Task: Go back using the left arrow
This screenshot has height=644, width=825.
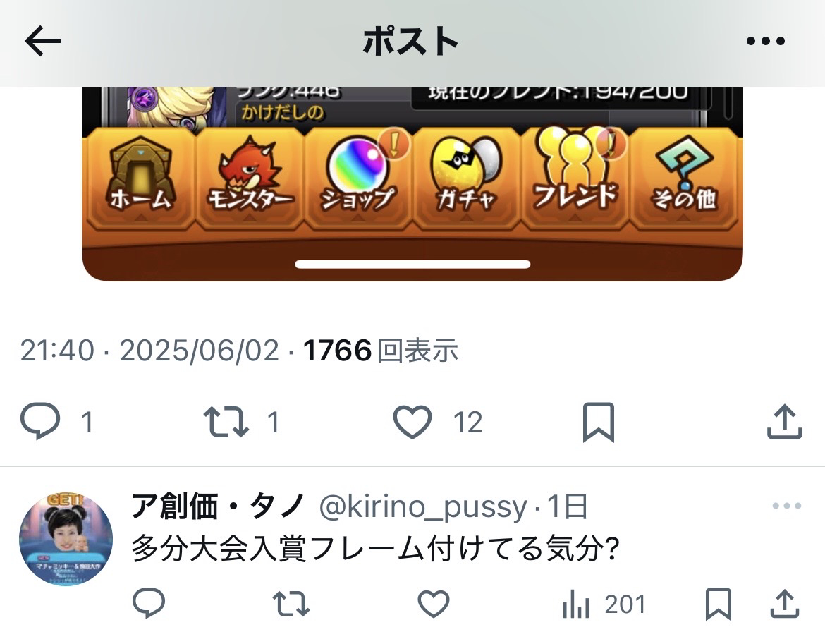Action: point(43,41)
